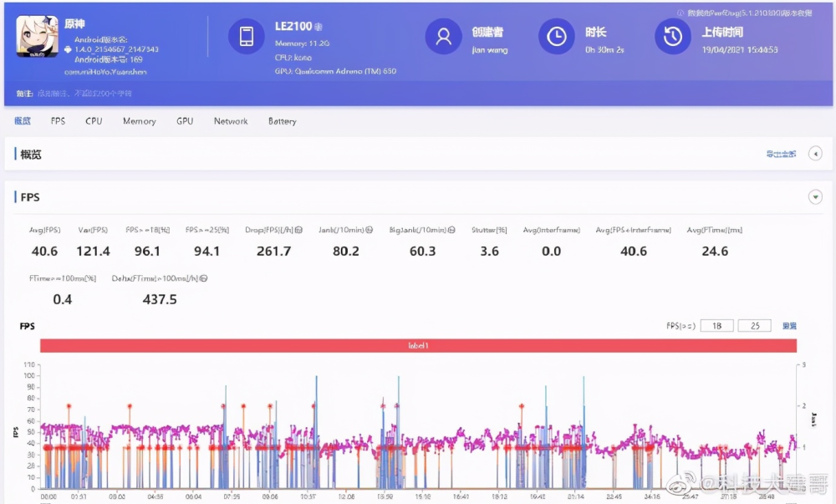Click the FPS threshold input showing 25
The height and width of the screenshot is (504, 836).
coord(754,325)
